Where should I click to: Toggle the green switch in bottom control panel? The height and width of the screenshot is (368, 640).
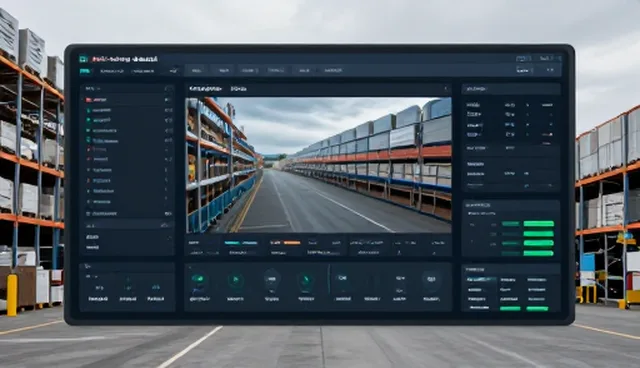[x=198, y=279]
